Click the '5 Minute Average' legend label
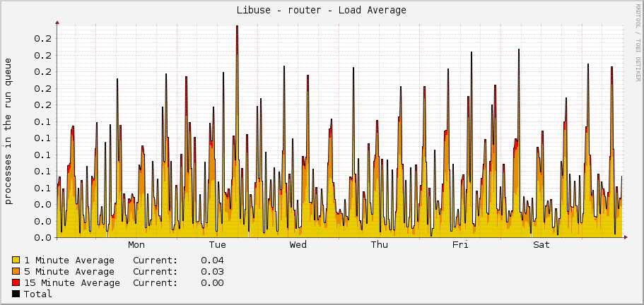Viewport: 644px width, 305px height. click(x=69, y=271)
